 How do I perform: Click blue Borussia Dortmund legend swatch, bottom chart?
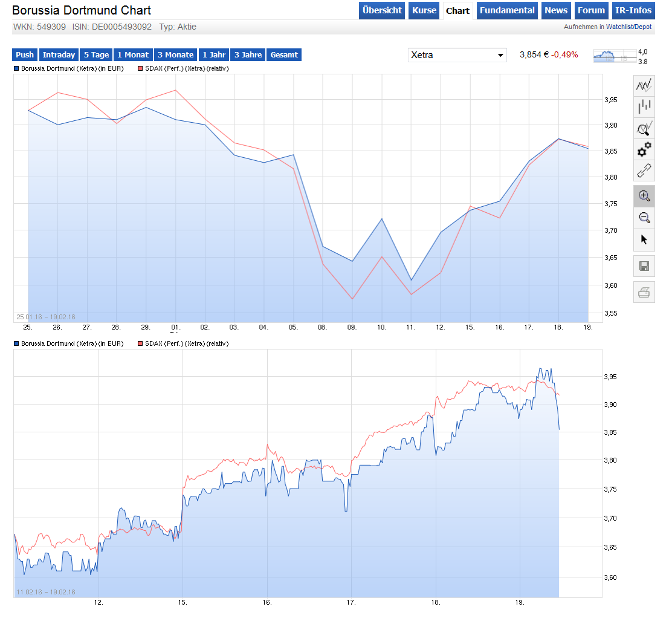16,344
